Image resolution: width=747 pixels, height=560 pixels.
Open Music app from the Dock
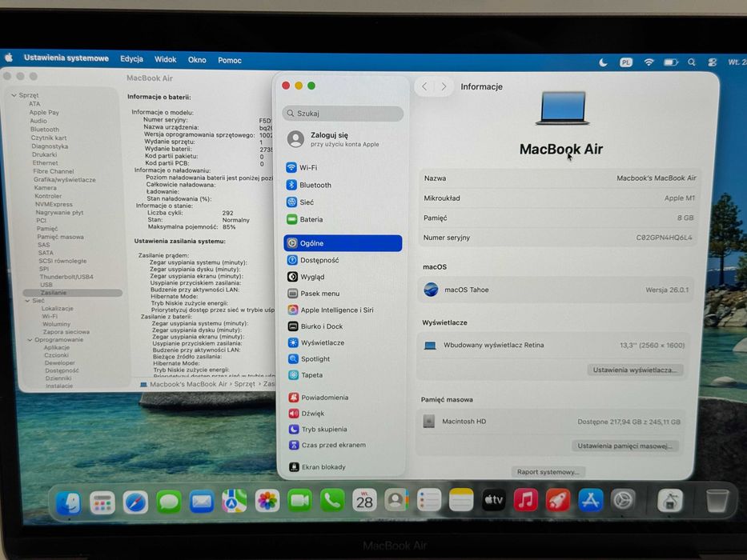(x=525, y=500)
